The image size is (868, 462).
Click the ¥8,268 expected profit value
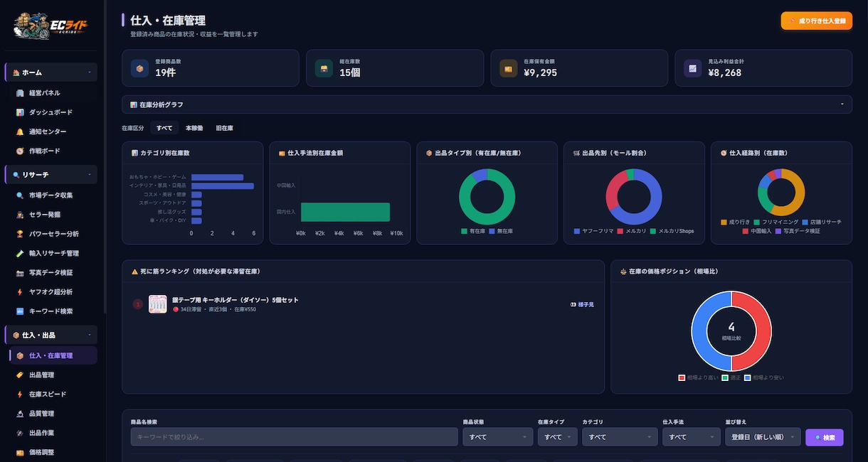[x=725, y=72]
